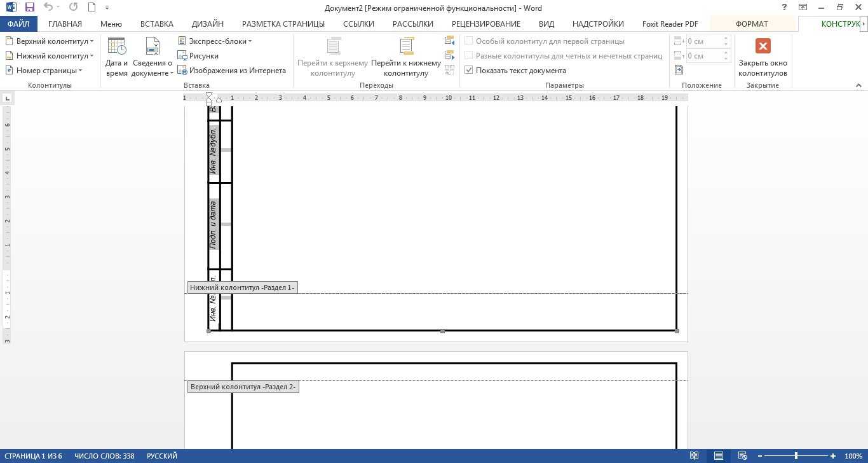The height and width of the screenshot is (463, 868).
Task: Click the footer position from bottom field
Action: pos(703,56)
